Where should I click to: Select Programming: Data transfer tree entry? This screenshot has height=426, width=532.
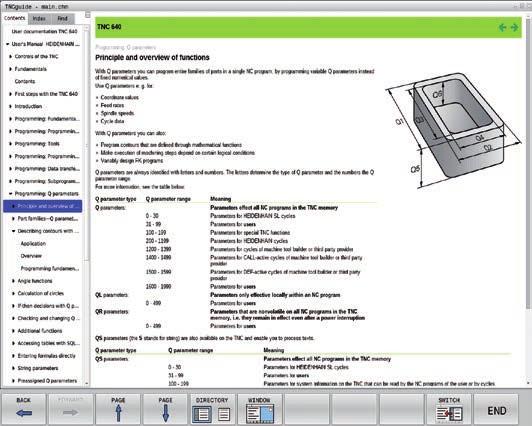47,169
